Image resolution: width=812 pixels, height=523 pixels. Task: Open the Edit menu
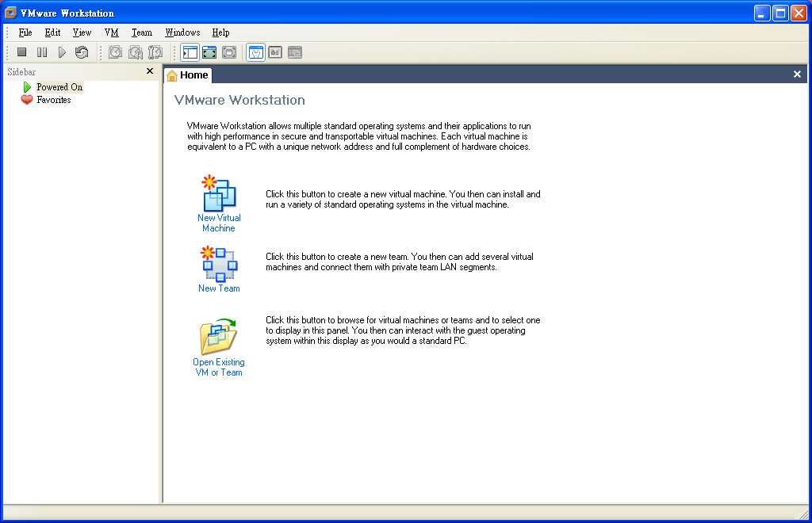pyautogui.click(x=52, y=32)
